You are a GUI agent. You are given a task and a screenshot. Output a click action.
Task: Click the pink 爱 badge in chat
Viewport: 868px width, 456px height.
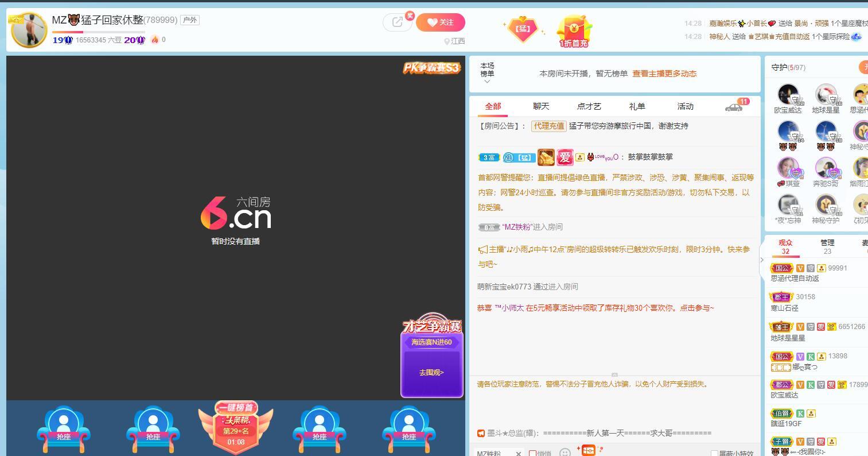tap(565, 157)
